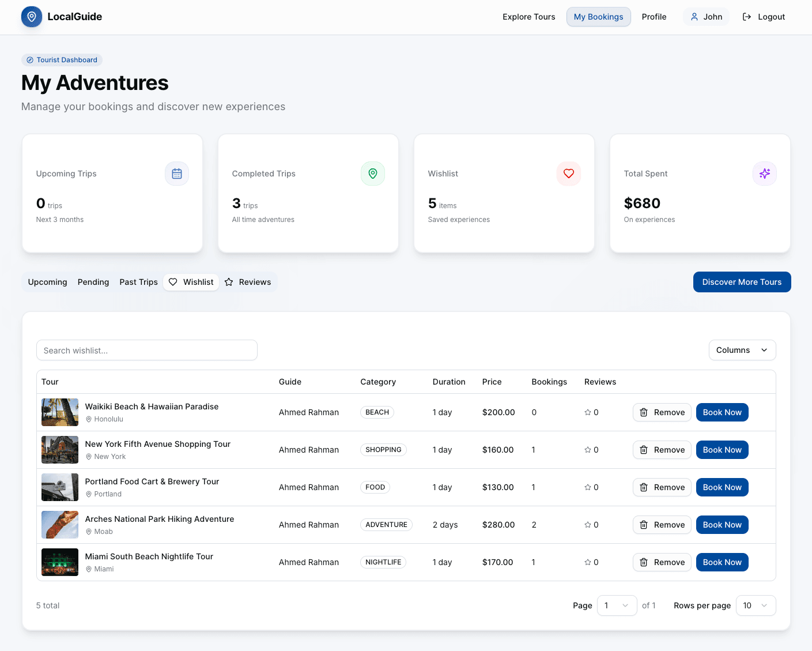The image size is (812, 651).
Task: Select My Bookings in the navigation bar
Action: 598,17
